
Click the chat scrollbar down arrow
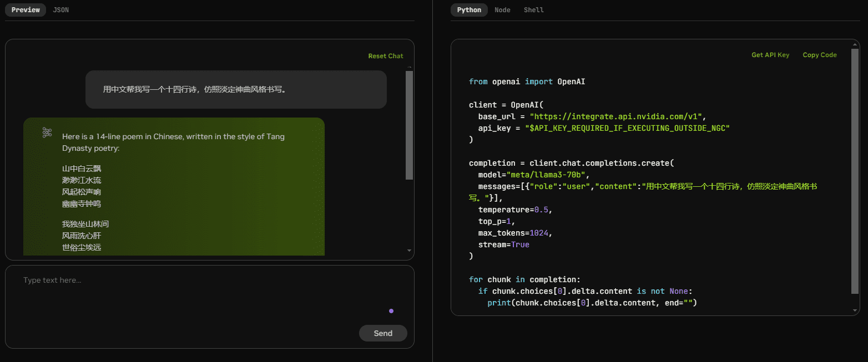coord(410,251)
